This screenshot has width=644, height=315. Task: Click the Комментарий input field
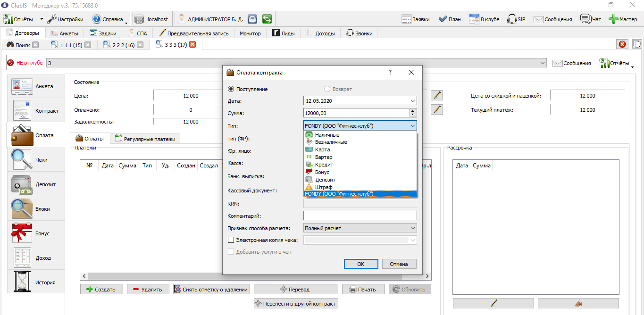360,216
